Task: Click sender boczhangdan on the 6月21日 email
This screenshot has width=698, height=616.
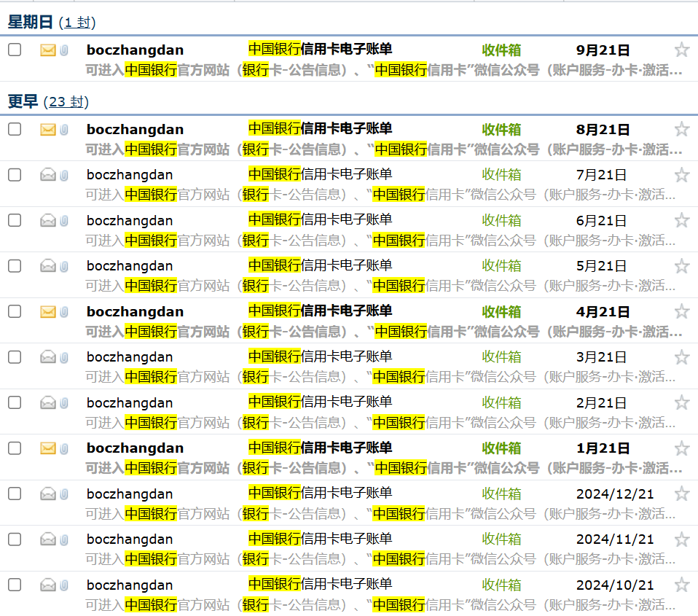Action: (x=130, y=220)
